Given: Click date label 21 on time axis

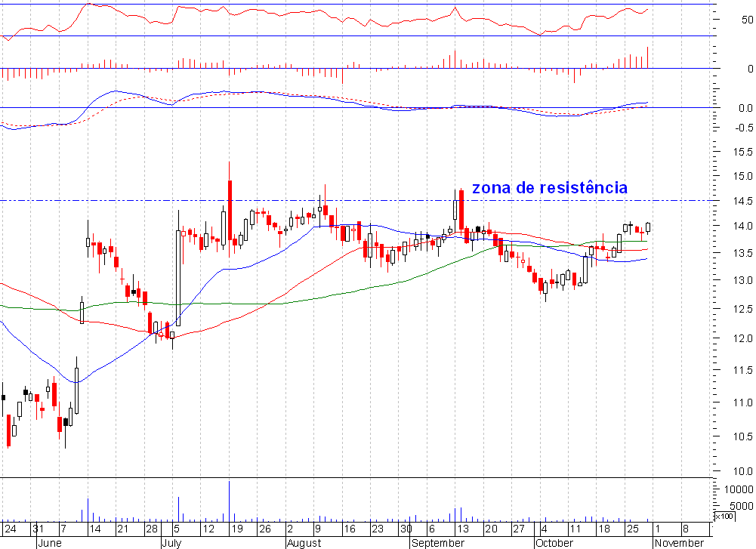Looking at the screenshot, I should click(123, 529).
